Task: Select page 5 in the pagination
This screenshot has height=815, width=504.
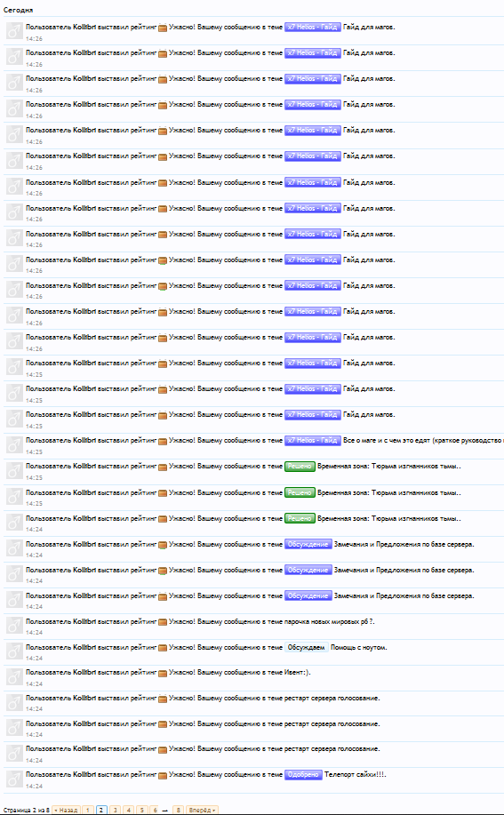Action: pyautogui.click(x=142, y=810)
